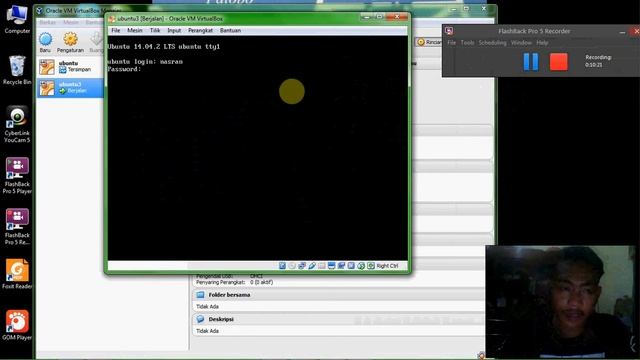The height and width of the screenshot is (360, 640).
Task: Open the Computer desktop icon
Action: (17, 19)
